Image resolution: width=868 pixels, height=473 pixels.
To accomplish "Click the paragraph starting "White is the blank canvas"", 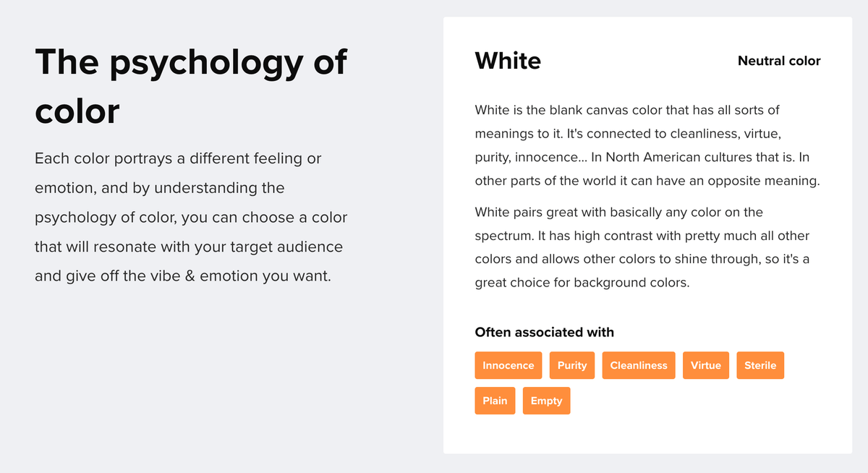I will point(647,145).
